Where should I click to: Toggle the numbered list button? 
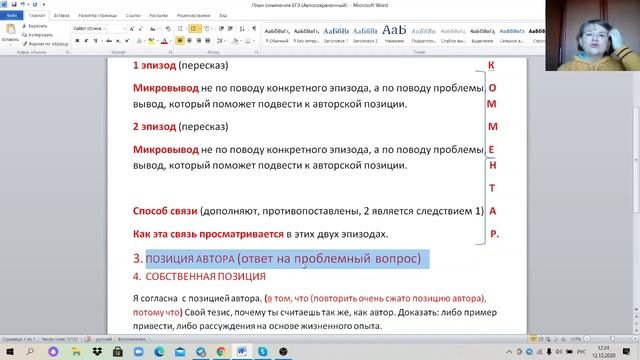pyautogui.click(x=193, y=29)
